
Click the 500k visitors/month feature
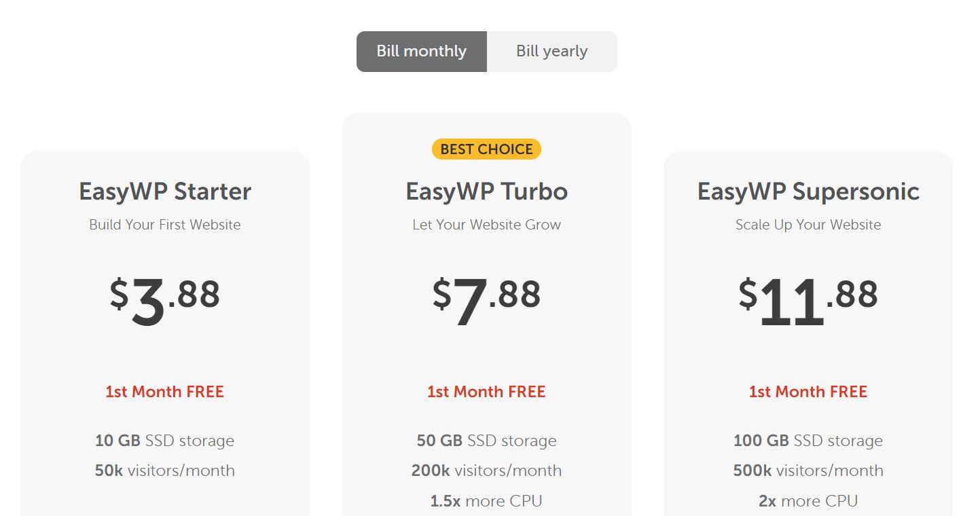[x=808, y=471]
